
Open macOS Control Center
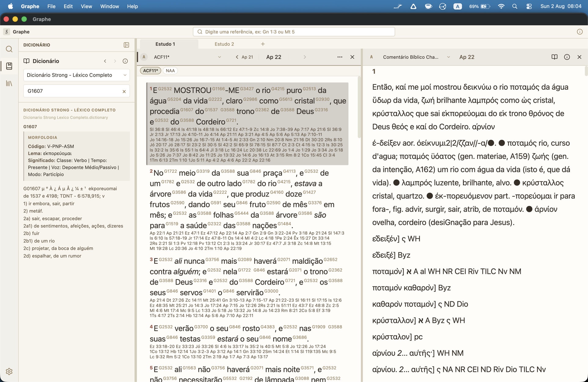529,6
